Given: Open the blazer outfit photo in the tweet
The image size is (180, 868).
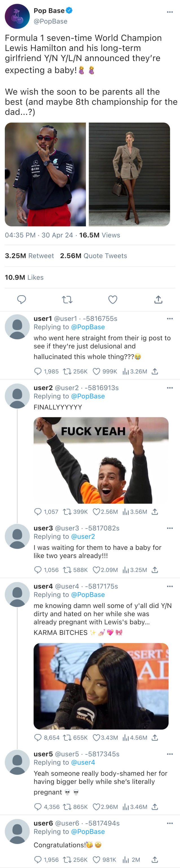Looking at the screenshot, I should click(x=129, y=174).
